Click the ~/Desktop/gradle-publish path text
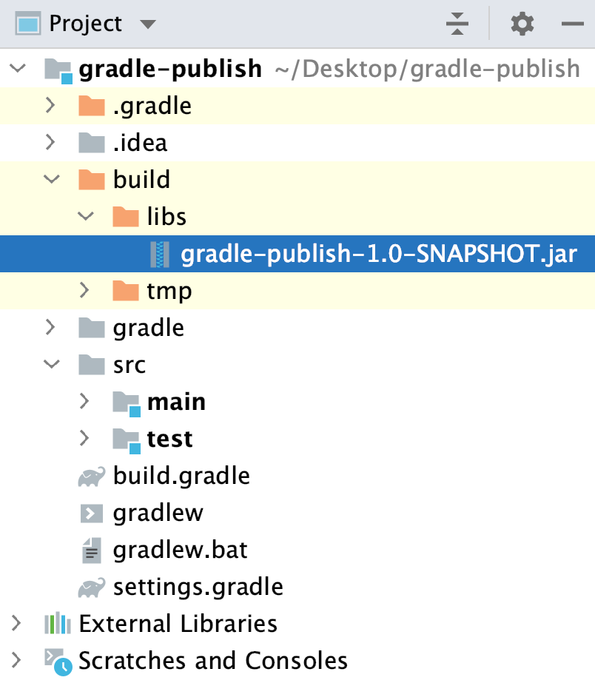 (x=428, y=70)
